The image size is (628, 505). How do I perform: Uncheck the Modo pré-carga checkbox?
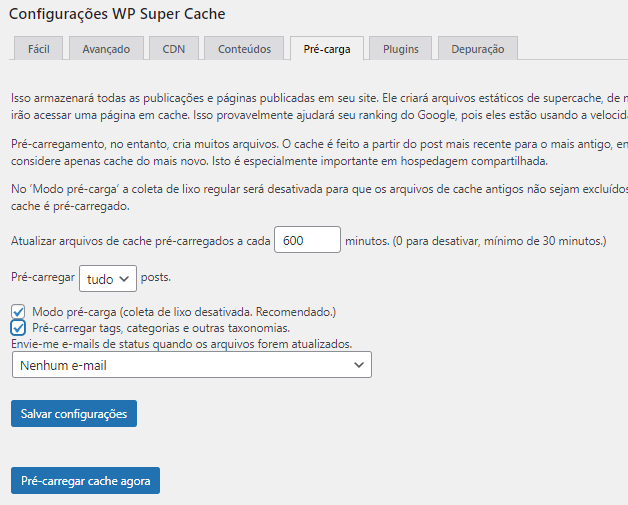point(19,312)
